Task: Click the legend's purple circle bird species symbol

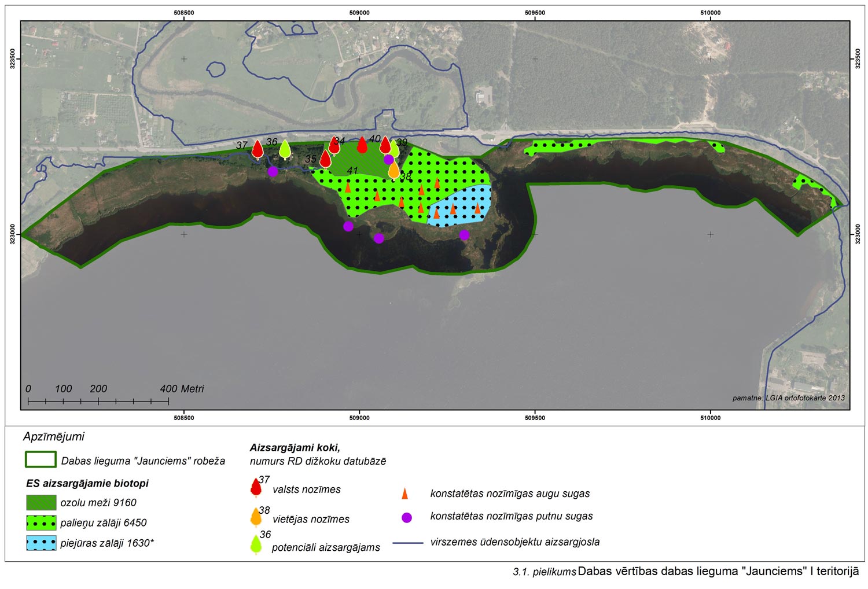Action: tap(407, 517)
